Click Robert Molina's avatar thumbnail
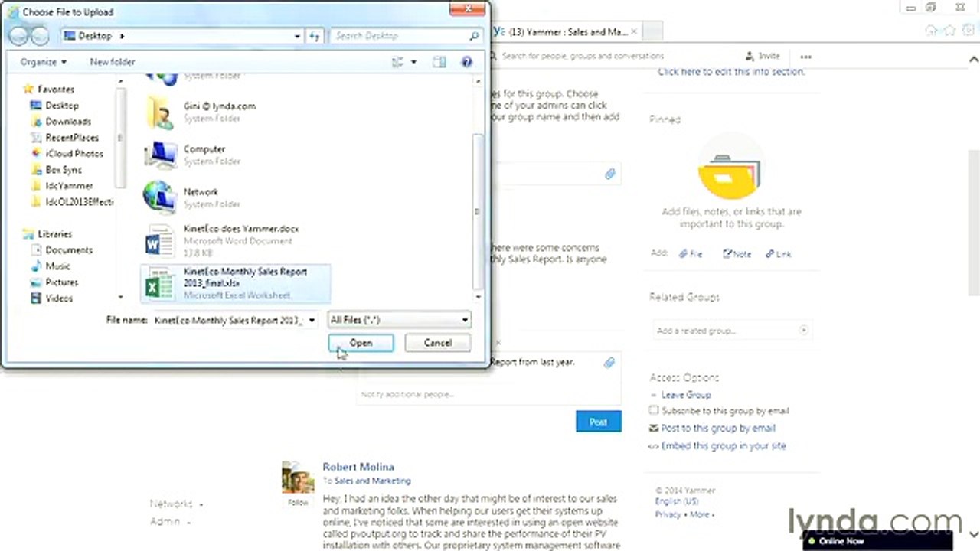The height and width of the screenshot is (551, 980). coord(298,478)
